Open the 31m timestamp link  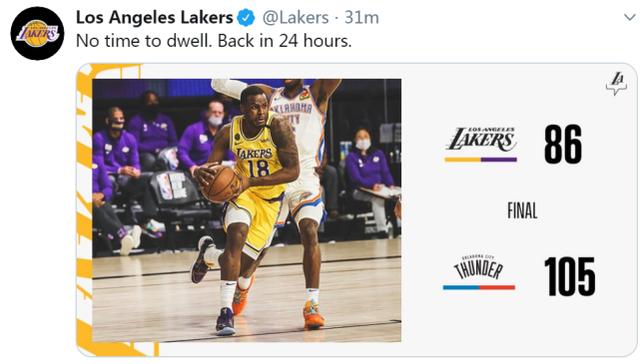click(x=362, y=18)
